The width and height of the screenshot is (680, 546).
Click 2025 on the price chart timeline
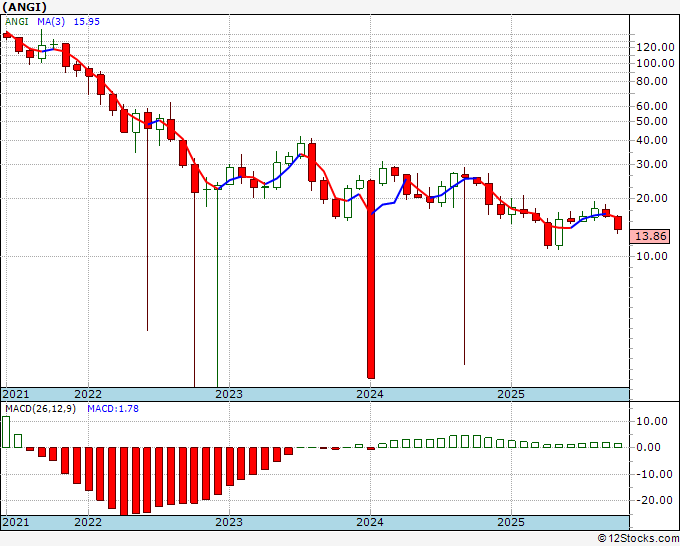click(x=511, y=394)
